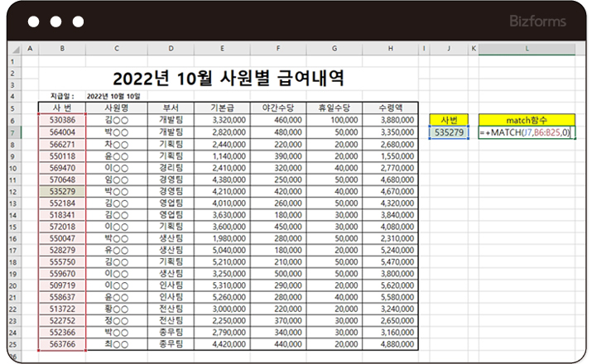This screenshot has width=592, height=364.
Task: Click the select-all corner triangle
Action: click(x=16, y=49)
